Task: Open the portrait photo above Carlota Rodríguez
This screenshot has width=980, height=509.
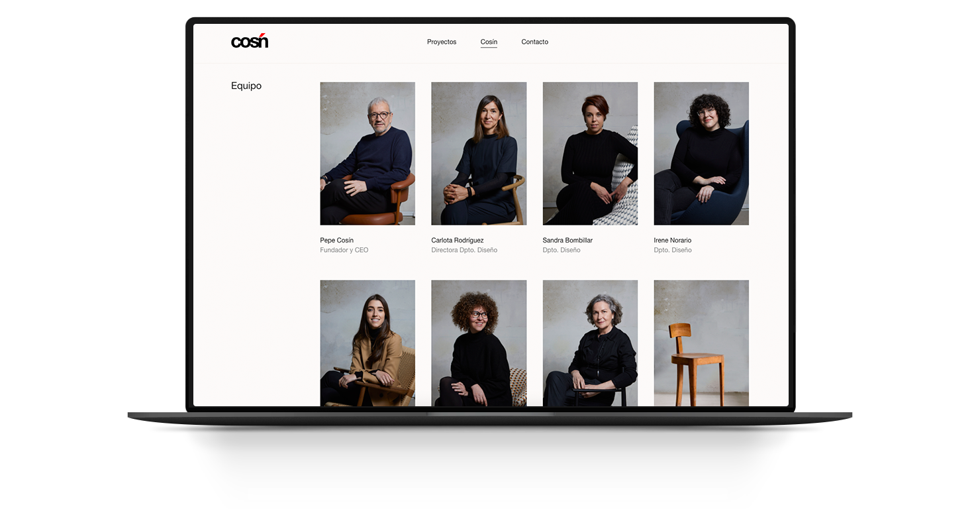Action: (x=479, y=153)
